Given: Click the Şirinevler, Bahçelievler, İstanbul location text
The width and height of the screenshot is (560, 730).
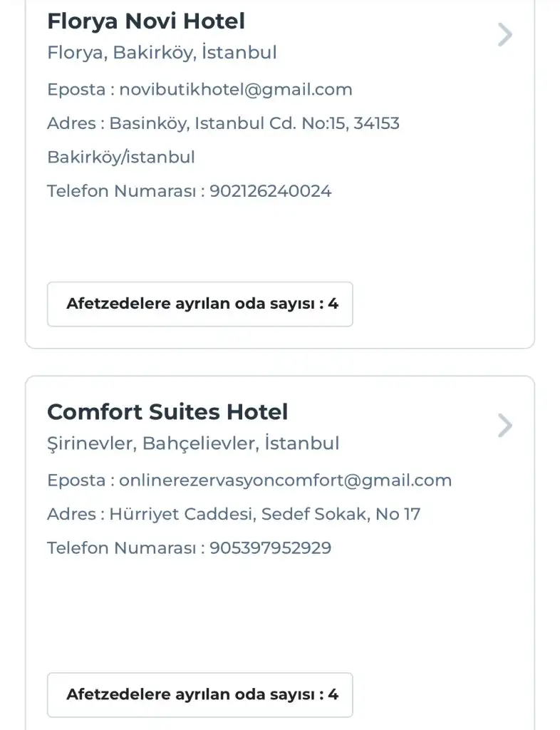Looking at the screenshot, I should tap(193, 443).
